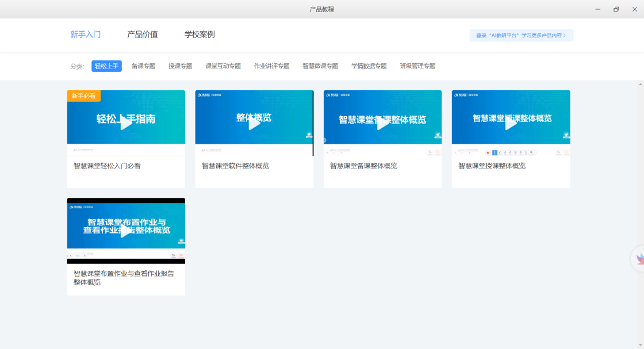Switch to the 产品价值 tab
Screen dimensions: 644x349
tap(143, 34)
